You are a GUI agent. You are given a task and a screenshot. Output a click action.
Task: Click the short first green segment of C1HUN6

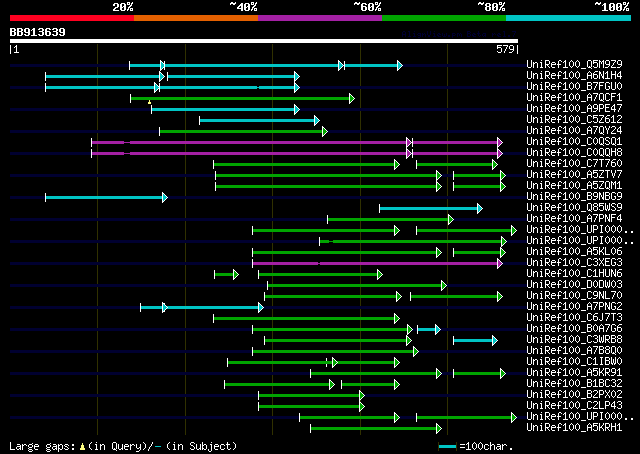(226, 275)
